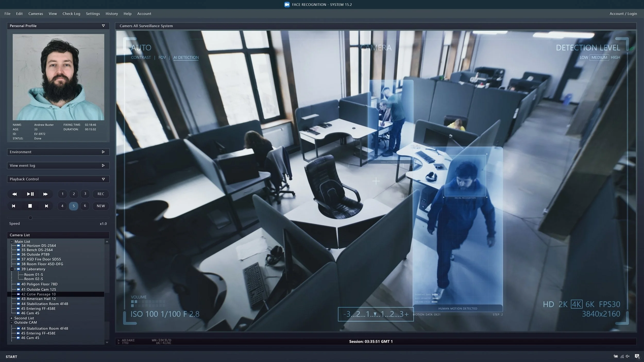Open the Cameras menu
The width and height of the screenshot is (644, 362).
36,14
